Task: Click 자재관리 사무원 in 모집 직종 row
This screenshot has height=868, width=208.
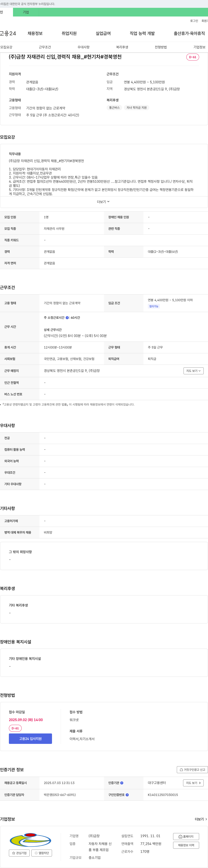Action: click(x=54, y=229)
